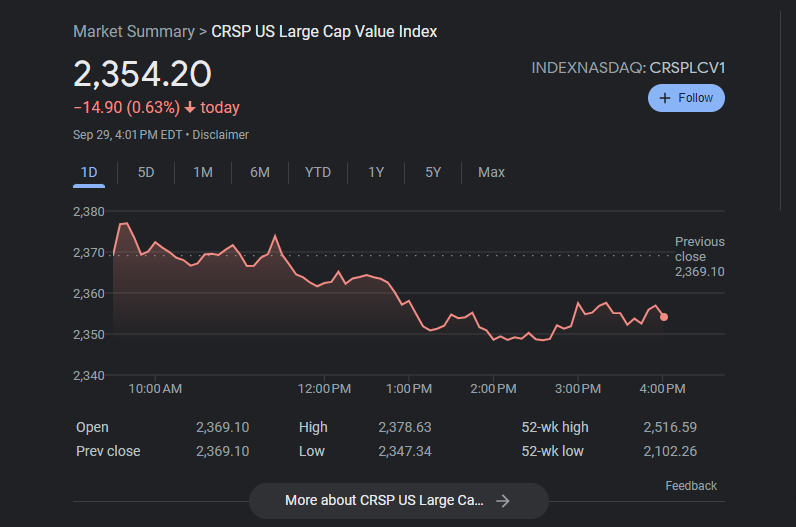Open the Feedback link

(x=691, y=486)
